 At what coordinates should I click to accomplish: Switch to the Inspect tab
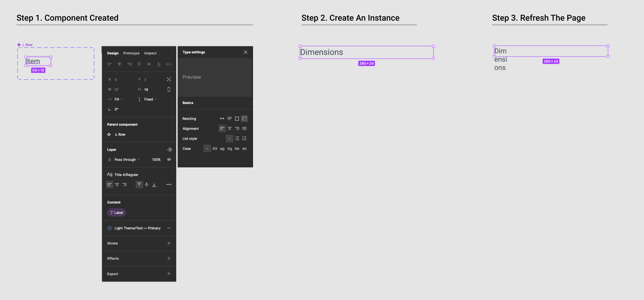coord(150,53)
